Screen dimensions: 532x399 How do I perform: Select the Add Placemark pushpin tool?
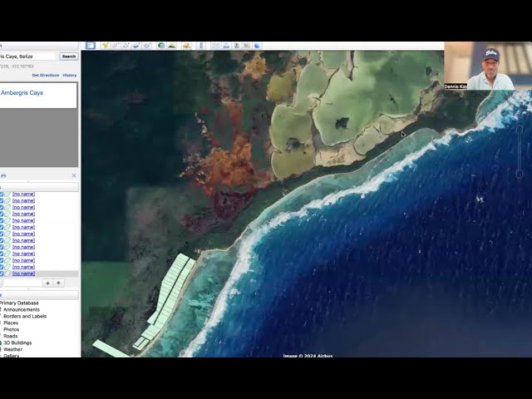[105, 46]
